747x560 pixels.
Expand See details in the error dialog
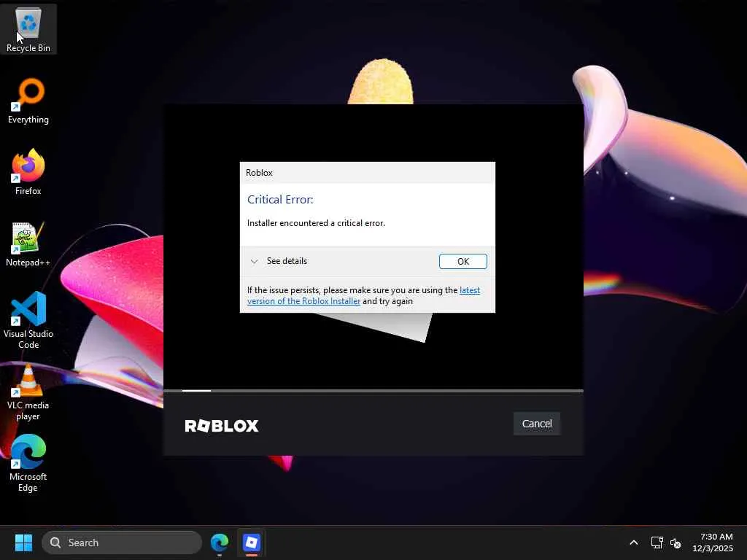point(279,261)
